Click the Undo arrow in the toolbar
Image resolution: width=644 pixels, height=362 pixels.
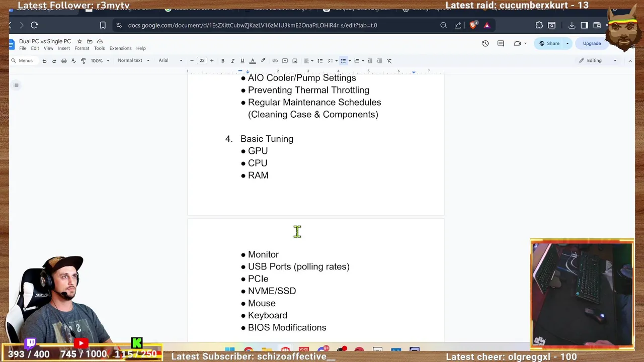point(44,61)
